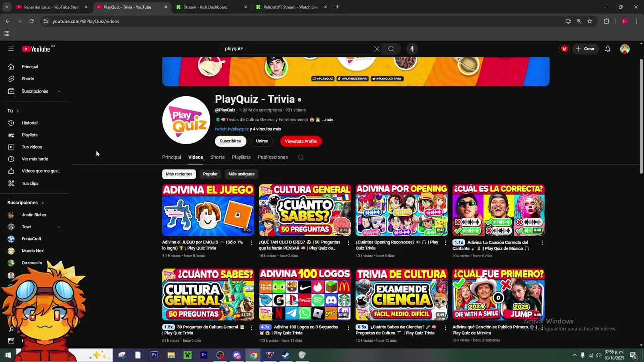Viewport: 644px width, 362px height.
Task: Select the Más recientes filter chip
Action: [x=179, y=174]
